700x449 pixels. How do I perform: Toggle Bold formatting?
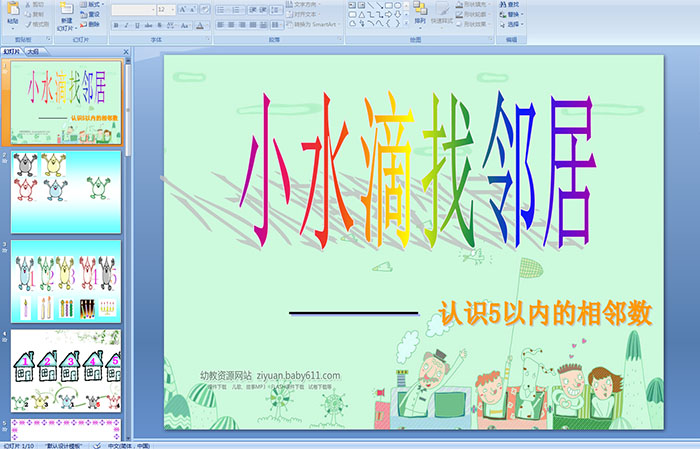click(115, 25)
